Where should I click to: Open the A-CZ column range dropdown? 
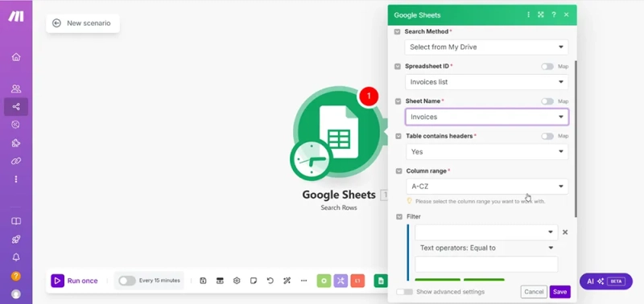487,187
